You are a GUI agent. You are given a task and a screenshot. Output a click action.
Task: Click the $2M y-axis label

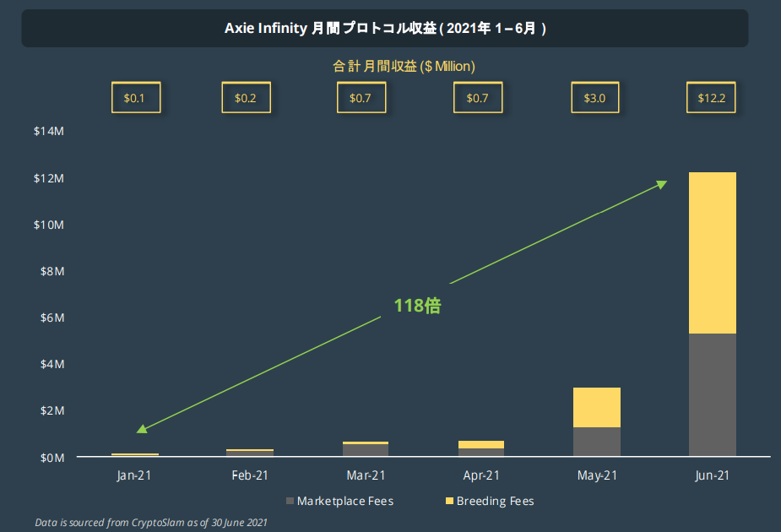(x=52, y=410)
